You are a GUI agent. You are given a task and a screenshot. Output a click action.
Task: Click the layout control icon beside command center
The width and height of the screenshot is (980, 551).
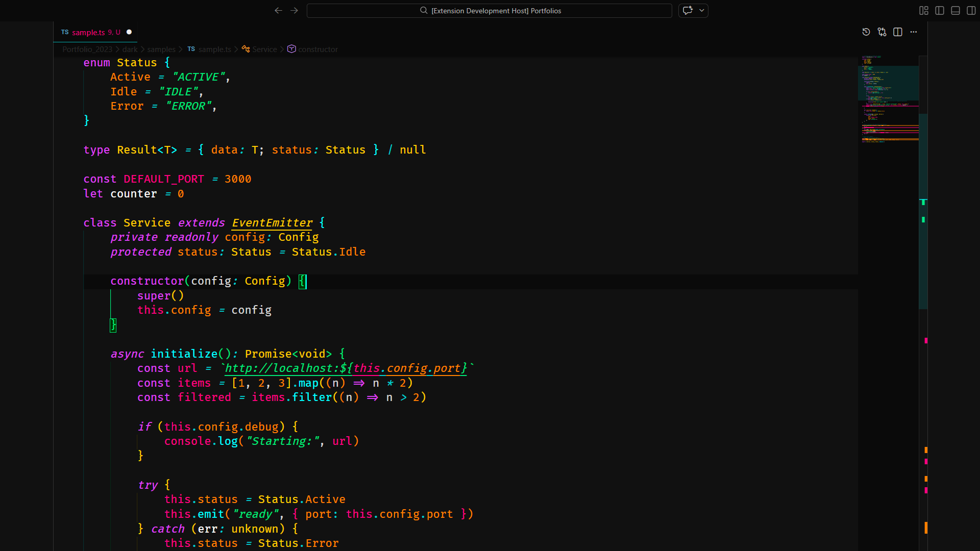coord(688,10)
